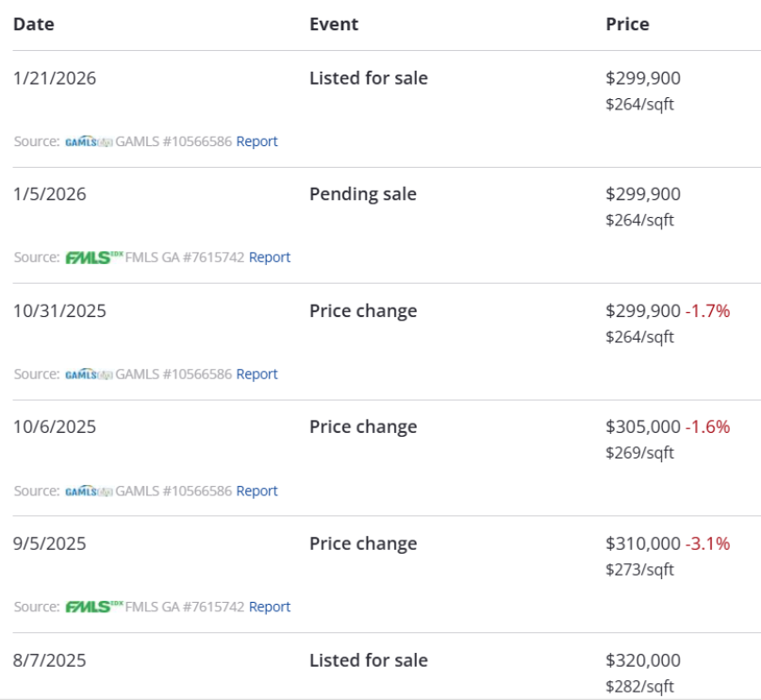The width and height of the screenshot is (761, 700).
Task: Select the -1.6% price drop indicator
Action: click(707, 427)
